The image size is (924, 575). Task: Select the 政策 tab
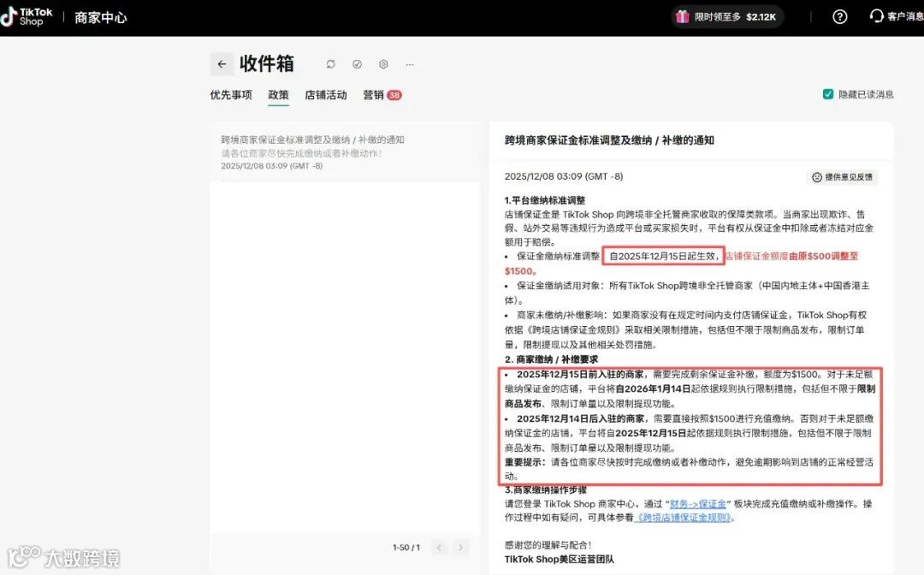278,95
